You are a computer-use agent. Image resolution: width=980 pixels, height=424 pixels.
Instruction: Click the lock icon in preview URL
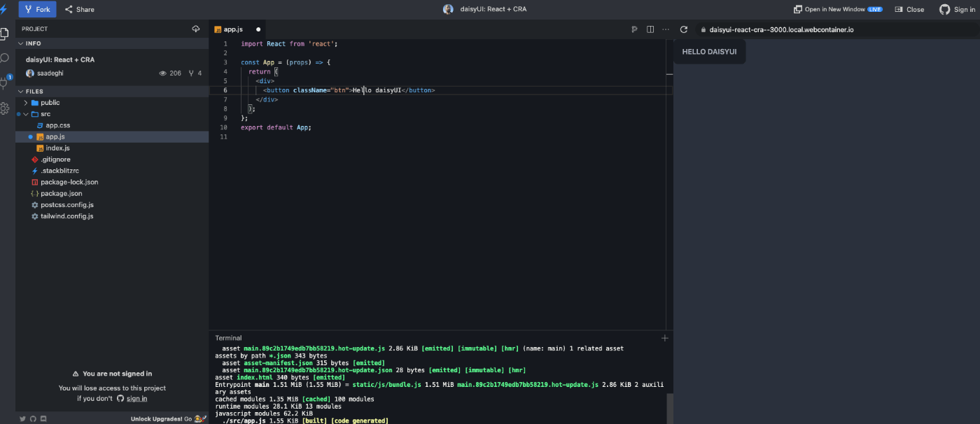point(703,29)
